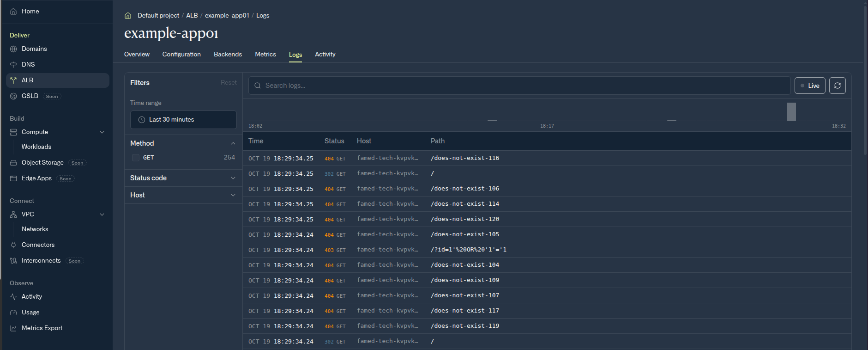Switch to the Overview tab
Image resolution: width=868 pixels, height=350 pixels.
[x=137, y=55]
